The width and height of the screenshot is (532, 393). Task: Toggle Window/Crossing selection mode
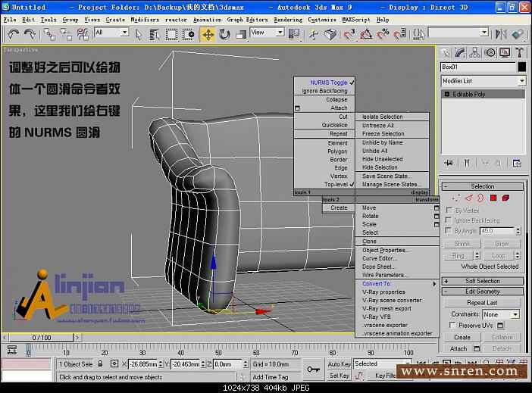pos(188,34)
